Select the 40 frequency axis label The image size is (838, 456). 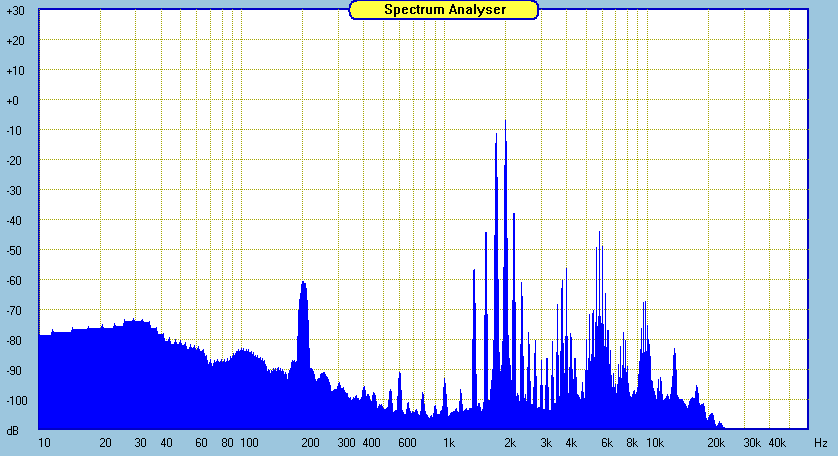click(x=166, y=443)
